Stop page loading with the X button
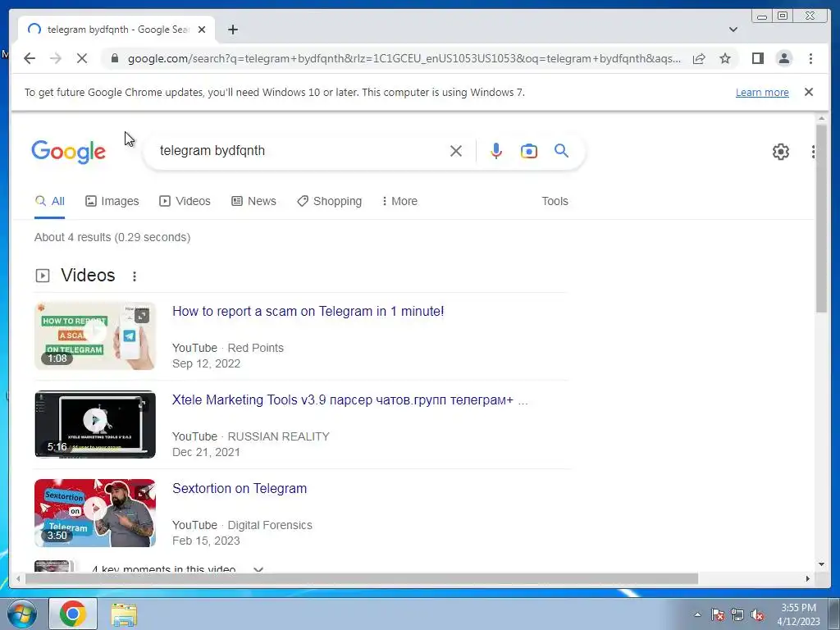 [x=82, y=58]
